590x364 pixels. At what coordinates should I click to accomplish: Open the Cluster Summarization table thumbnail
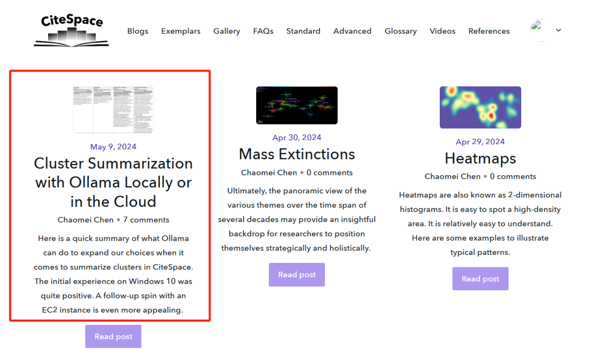114,109
